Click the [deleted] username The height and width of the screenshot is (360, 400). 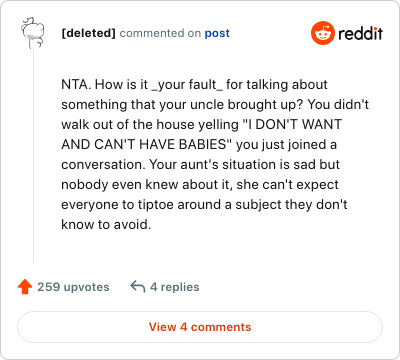pos(88,33)
